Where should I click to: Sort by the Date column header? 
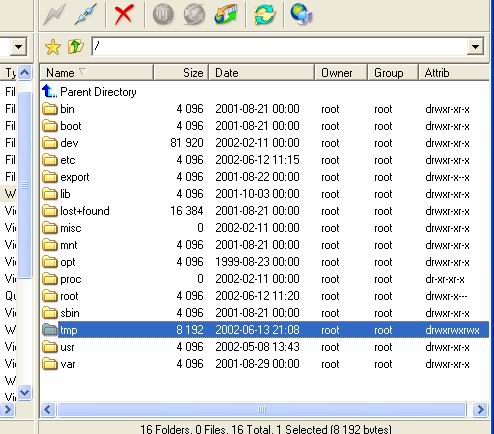pos(261,73)
